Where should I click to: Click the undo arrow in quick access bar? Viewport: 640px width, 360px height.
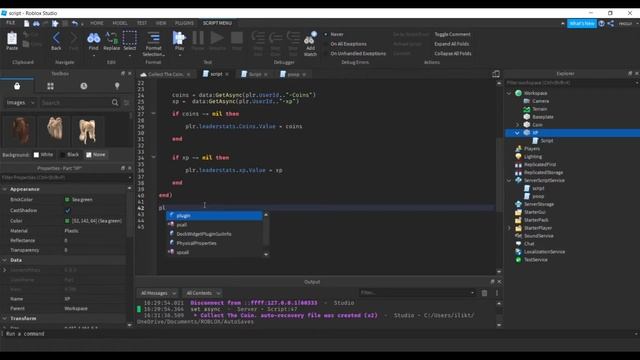click(75, 24)
